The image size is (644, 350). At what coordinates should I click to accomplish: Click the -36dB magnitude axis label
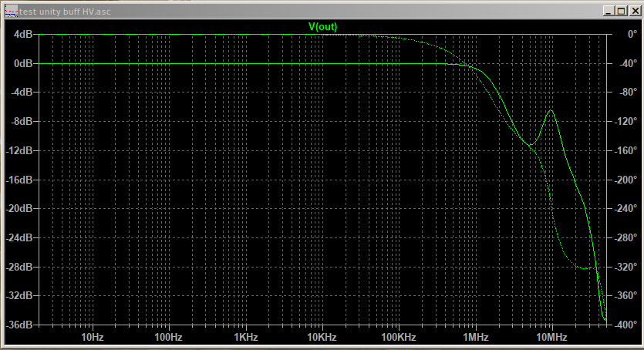[19, 325]
